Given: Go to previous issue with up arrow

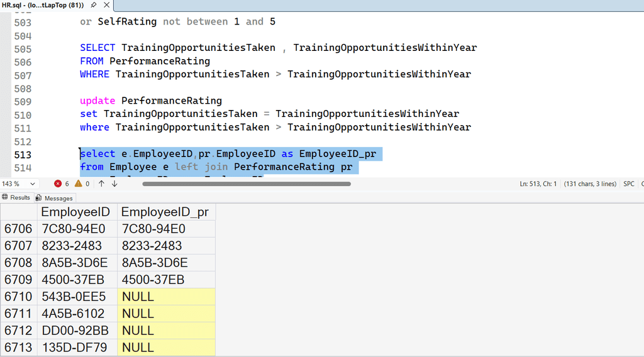Looking at the screenshot, I should (101, 184).
